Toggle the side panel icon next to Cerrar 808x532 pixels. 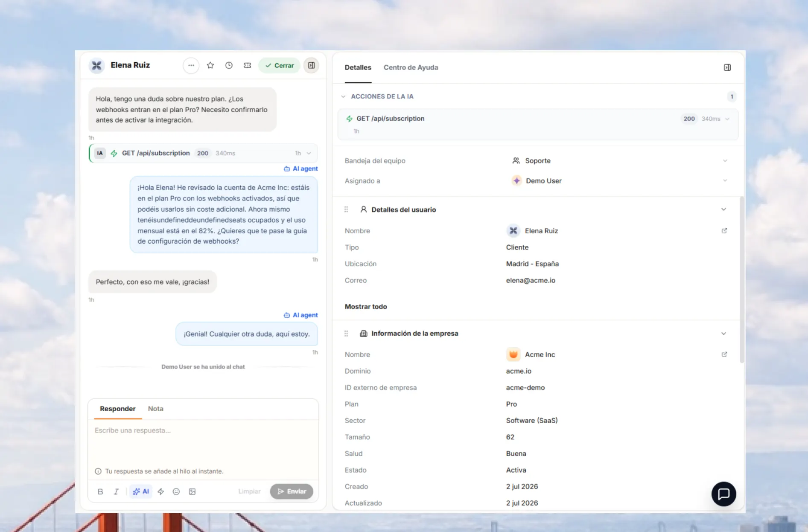[311, 65]
